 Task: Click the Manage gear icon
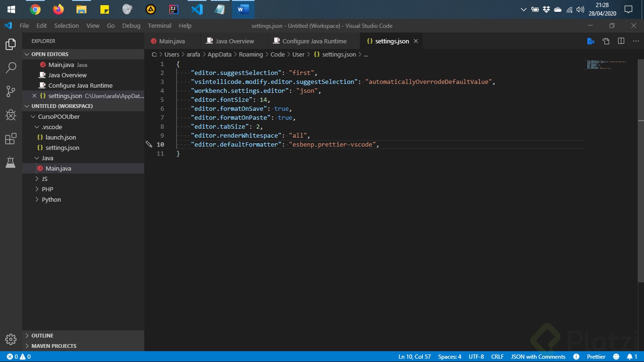pos(10,339)
